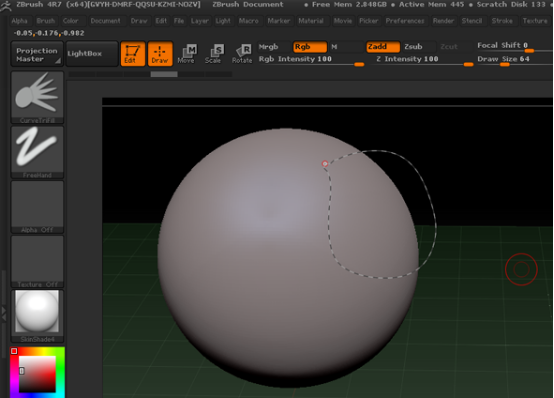Activate the Move tool

(x=187, y=54)
